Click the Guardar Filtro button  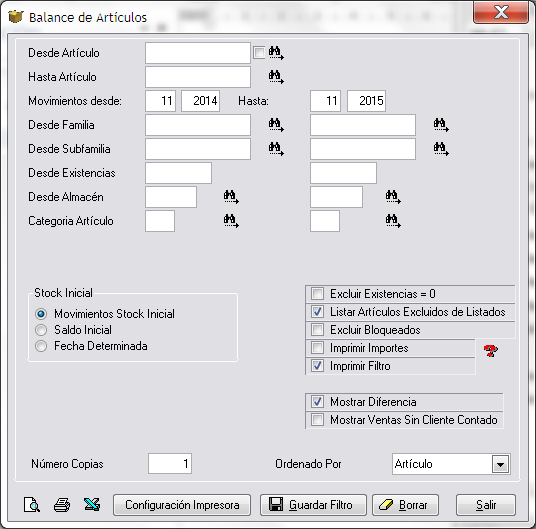[x=313, y=505]
